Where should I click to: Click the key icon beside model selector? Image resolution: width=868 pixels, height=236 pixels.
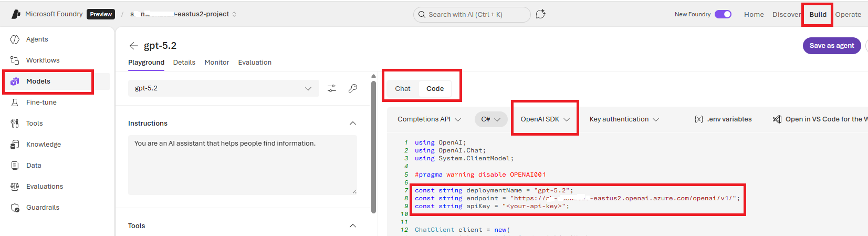353,88
